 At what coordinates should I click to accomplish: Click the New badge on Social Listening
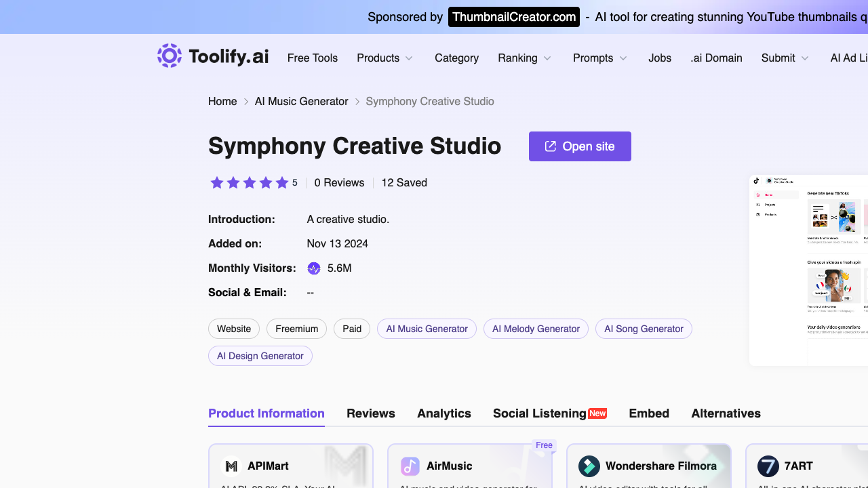(x=597, y=413)
